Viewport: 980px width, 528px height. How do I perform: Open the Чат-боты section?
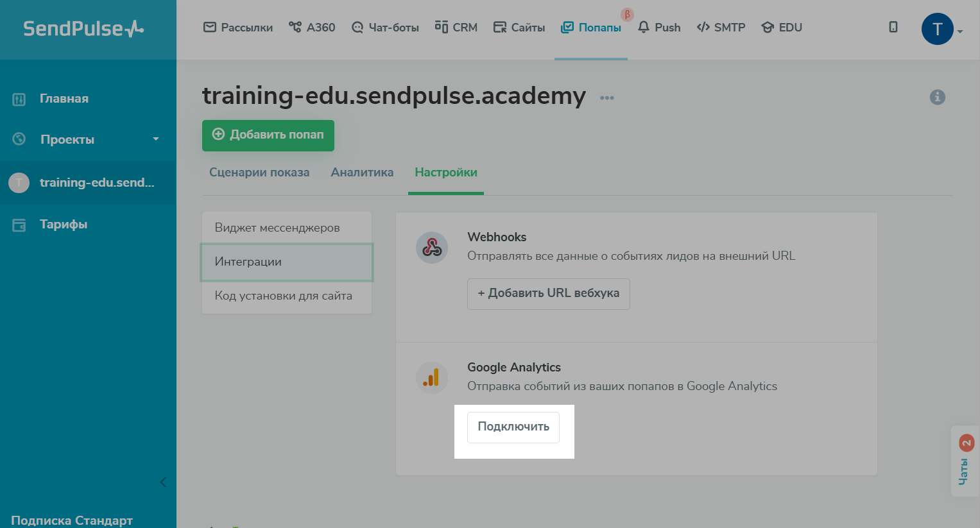click(x=385, y=28)
